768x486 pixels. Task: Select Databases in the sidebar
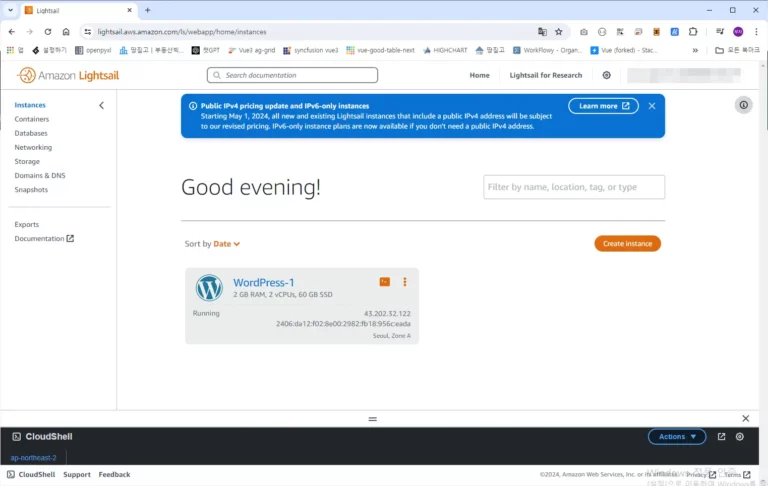coord(31,133)
